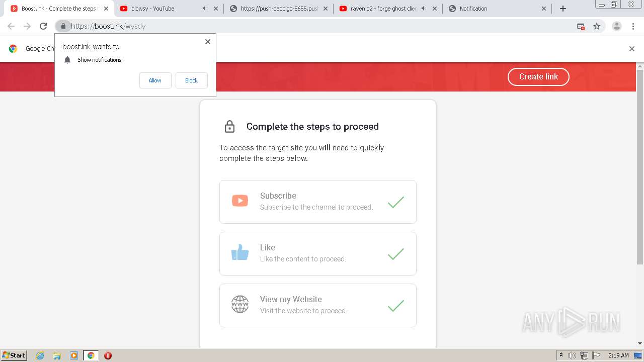Click the Chrome logo in info bar
644x362 pixels.
point(13,49)
